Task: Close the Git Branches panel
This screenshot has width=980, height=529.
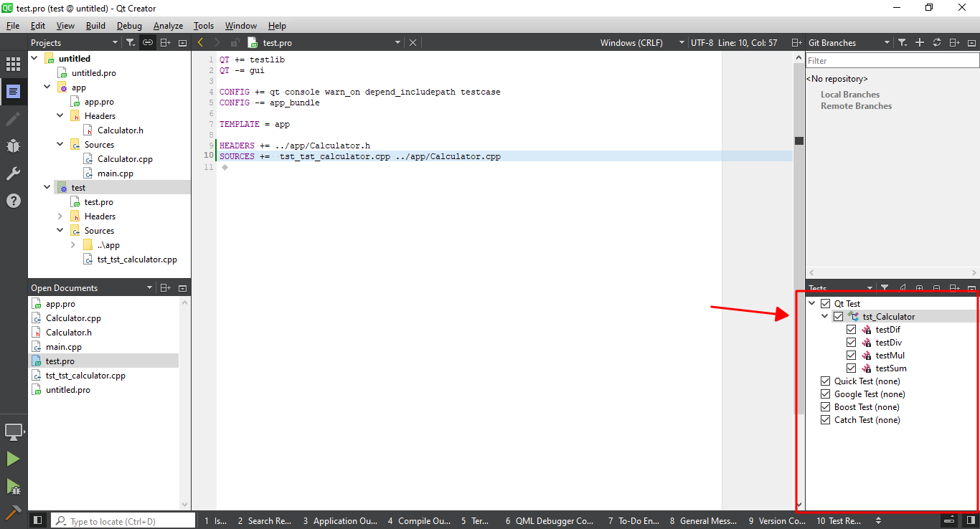Action: coord(971,43)
